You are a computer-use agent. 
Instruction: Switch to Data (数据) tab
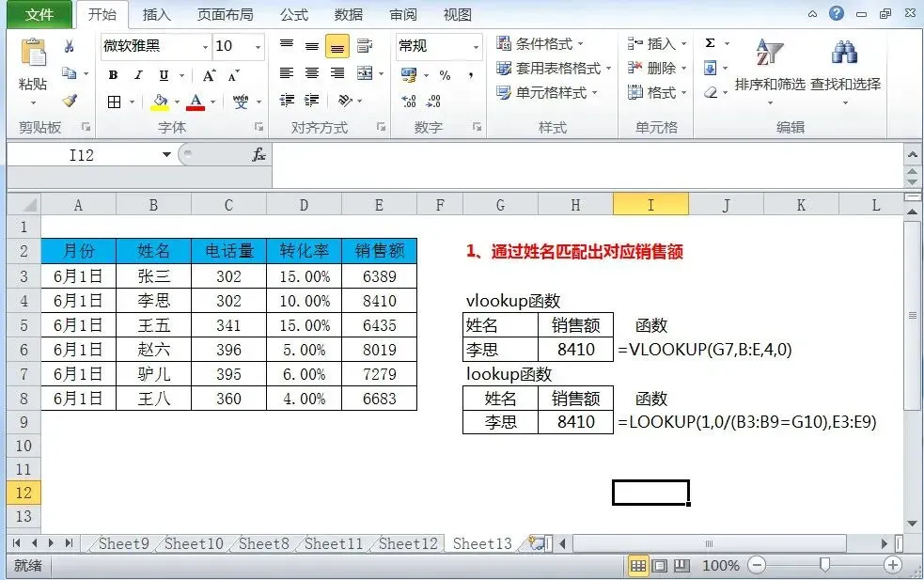[x=349, y=14]
